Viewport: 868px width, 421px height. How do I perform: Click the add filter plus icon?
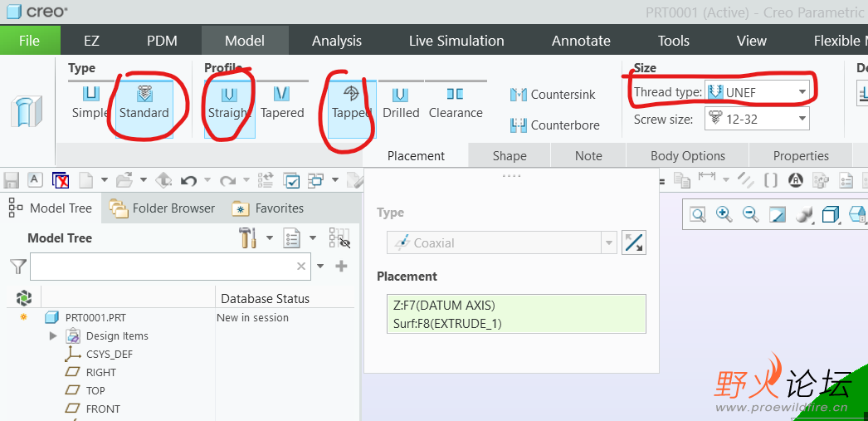coord(341,267)
